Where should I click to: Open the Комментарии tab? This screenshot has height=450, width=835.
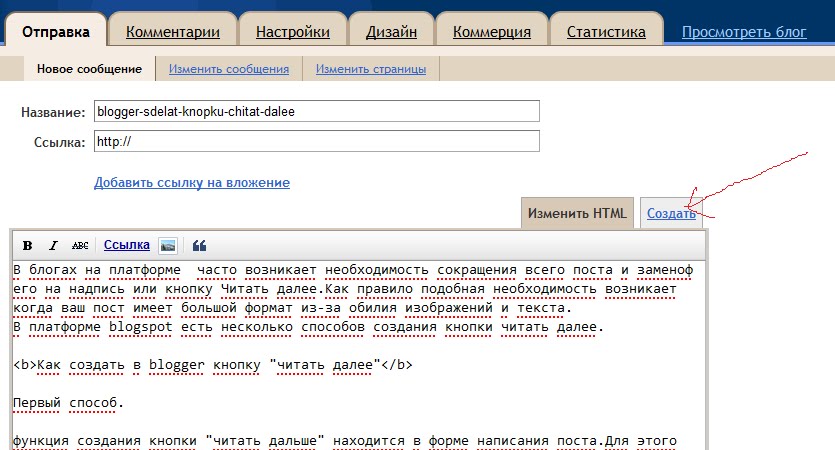pos(173,32)
